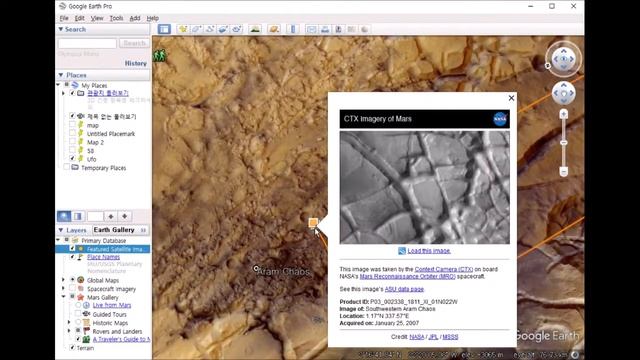Add a path using the toolbar
This screenshot has width=640, height=360.
[210, 29]
